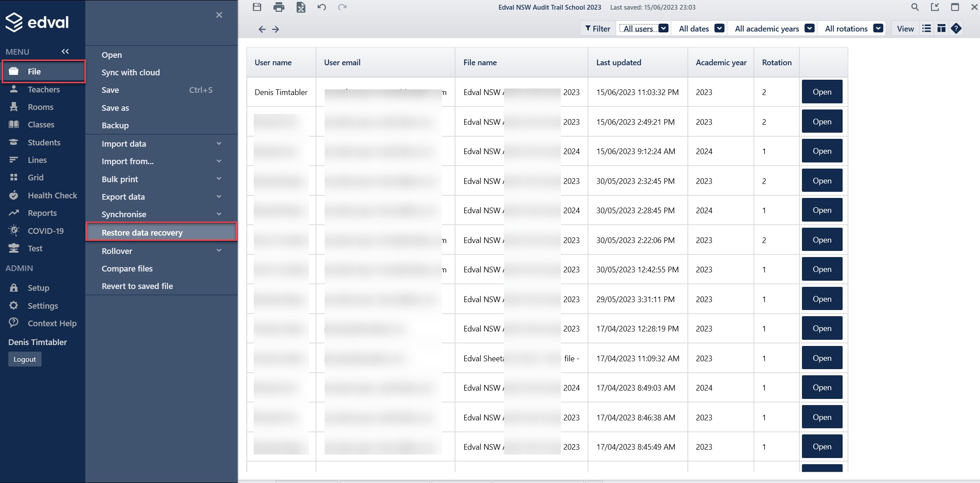Click the Filter label

598,28
